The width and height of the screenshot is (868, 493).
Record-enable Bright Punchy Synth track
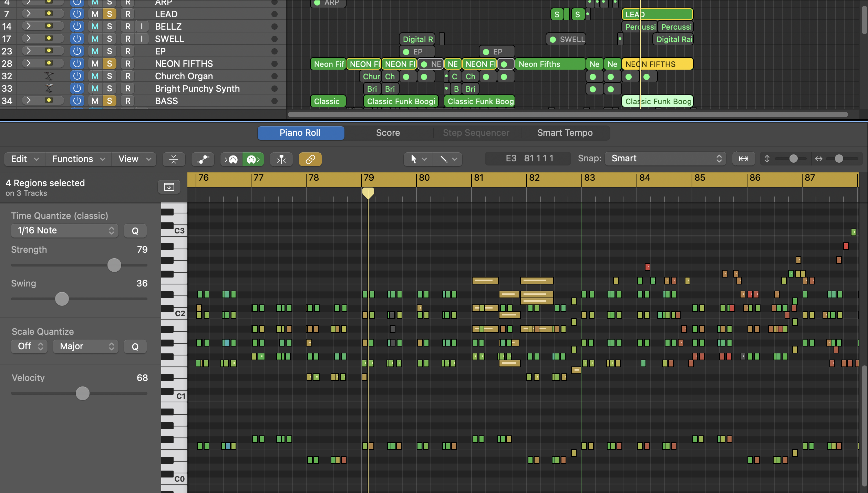pos(128,89)
